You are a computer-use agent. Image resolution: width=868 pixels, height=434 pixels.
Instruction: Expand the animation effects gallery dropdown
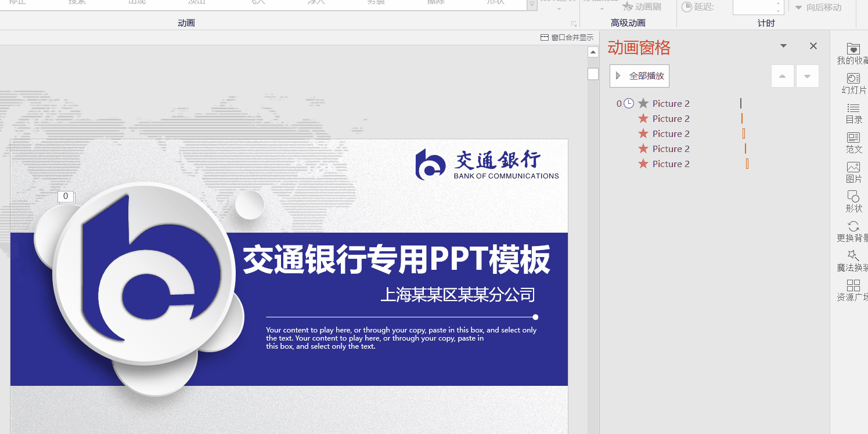[x=532, y=5]
